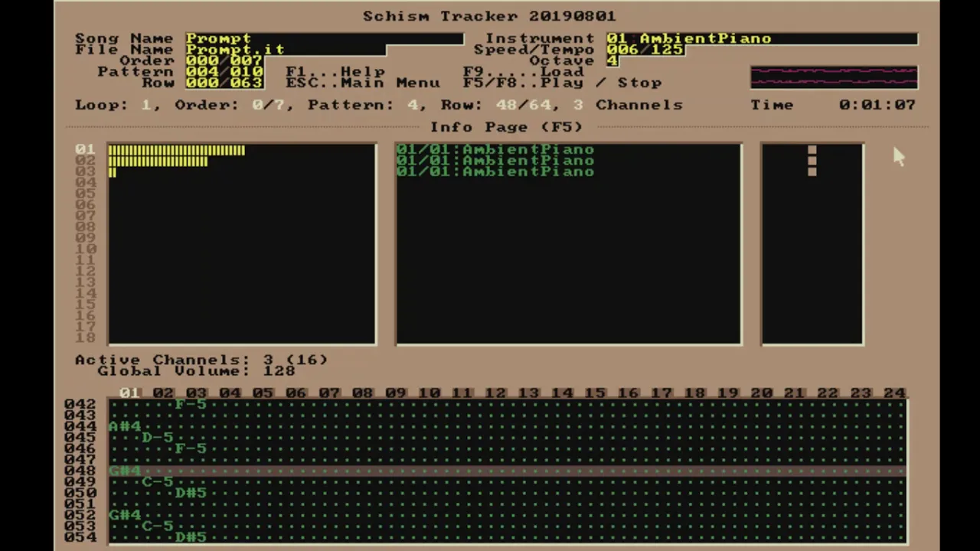Click the F-5 note on row 042
This screenshot has height=551, width=980.
[x=191, y=404]
